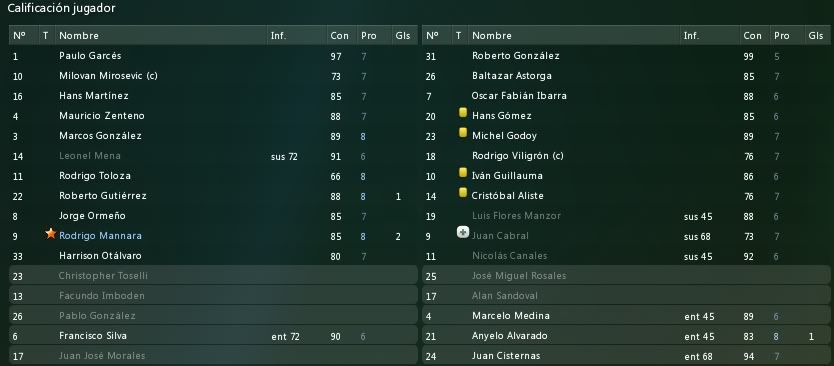834x366 pixels.
Task: Click the yellow card icon next to Hans Gómez
Action: click(x=463, y=113)
